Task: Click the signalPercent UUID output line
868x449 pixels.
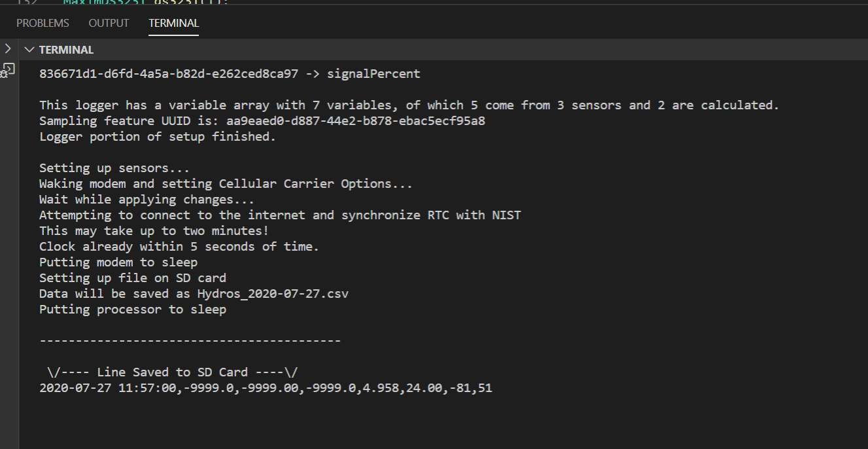Action: coord(229,74)
